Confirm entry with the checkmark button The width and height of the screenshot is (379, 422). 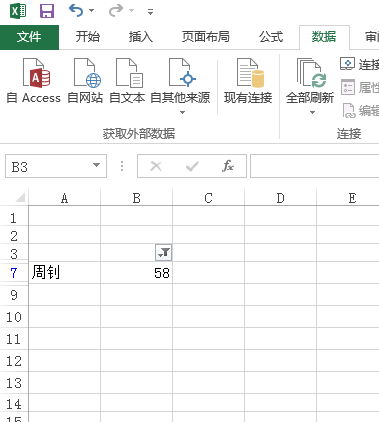(192, 166)
